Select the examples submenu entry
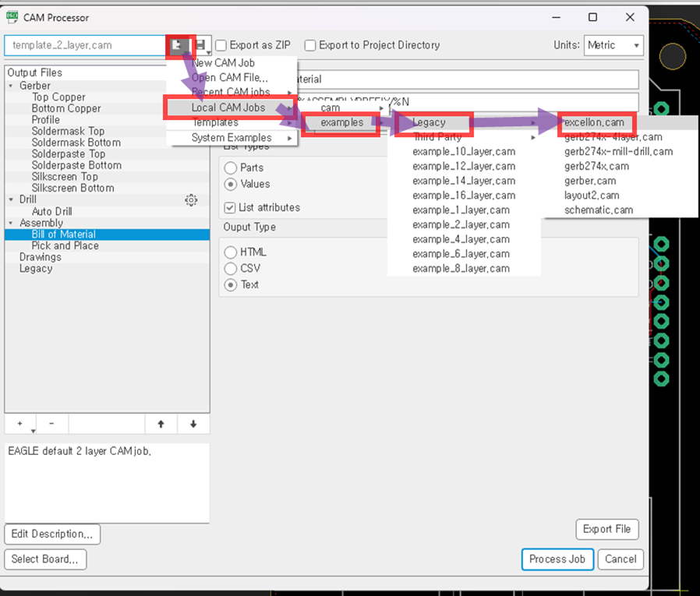The image size is (700, 596). pyautogui.click(x=342, y=122)
